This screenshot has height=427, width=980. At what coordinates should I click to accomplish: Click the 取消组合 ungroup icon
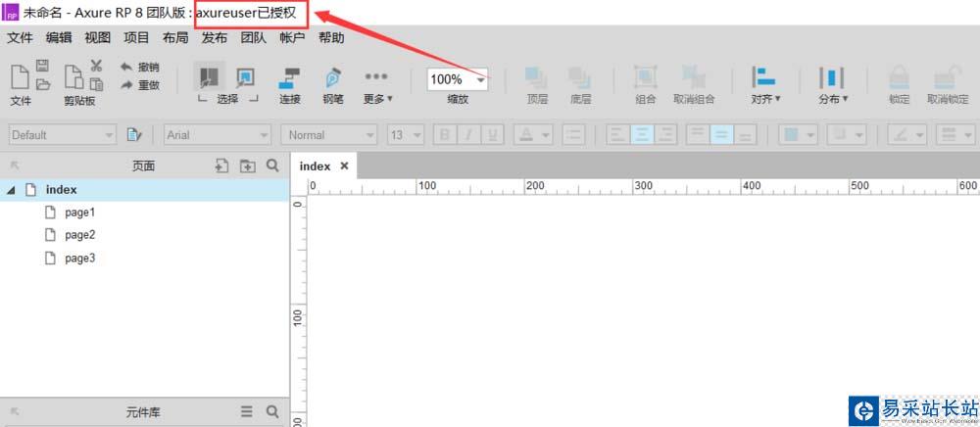pos(694,78)
